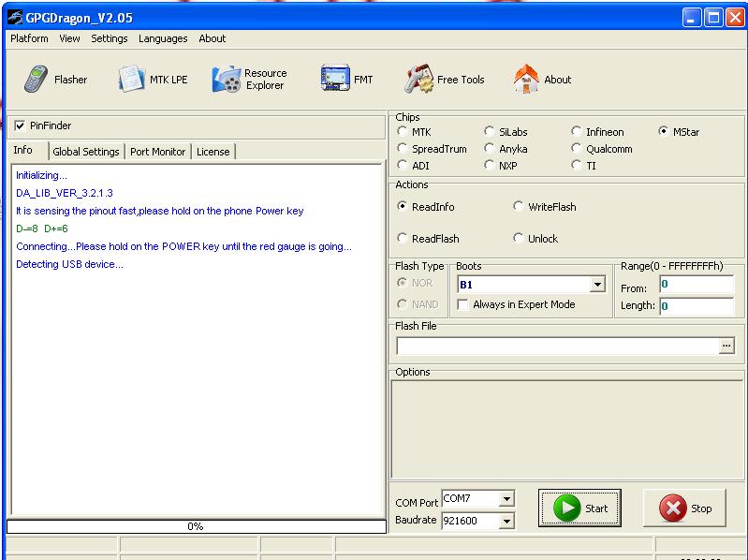Open the Settings menu
The width and height of the screenshot is (748, 560).
[110, 38]
